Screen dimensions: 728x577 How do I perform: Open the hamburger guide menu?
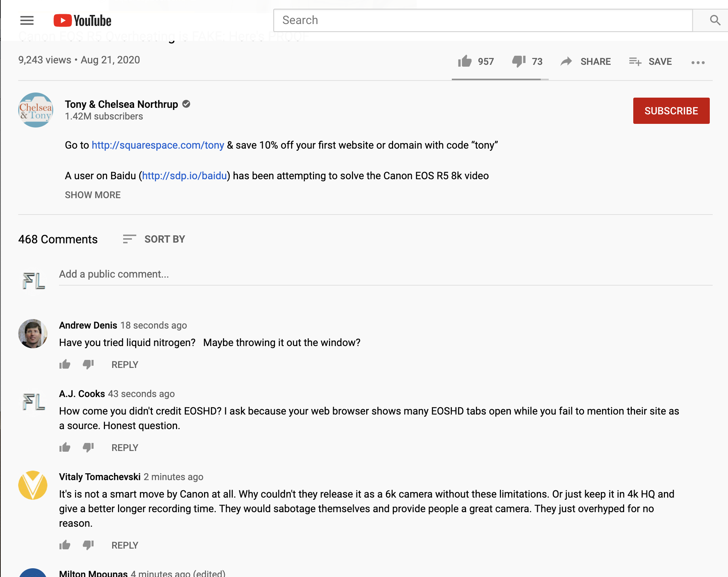27,20
